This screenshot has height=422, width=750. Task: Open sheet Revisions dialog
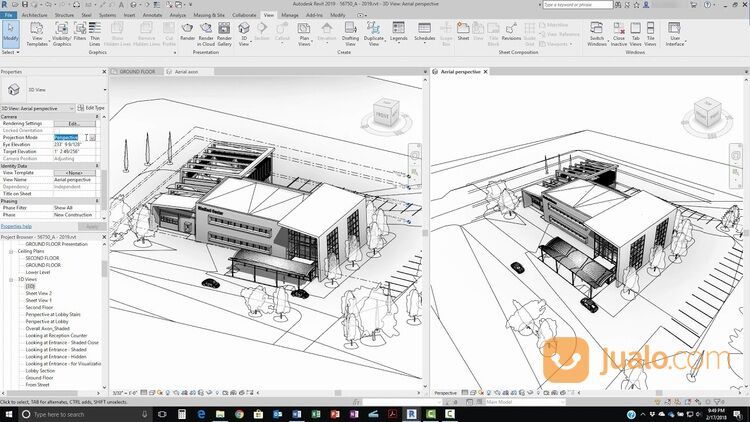click(511, 32)
